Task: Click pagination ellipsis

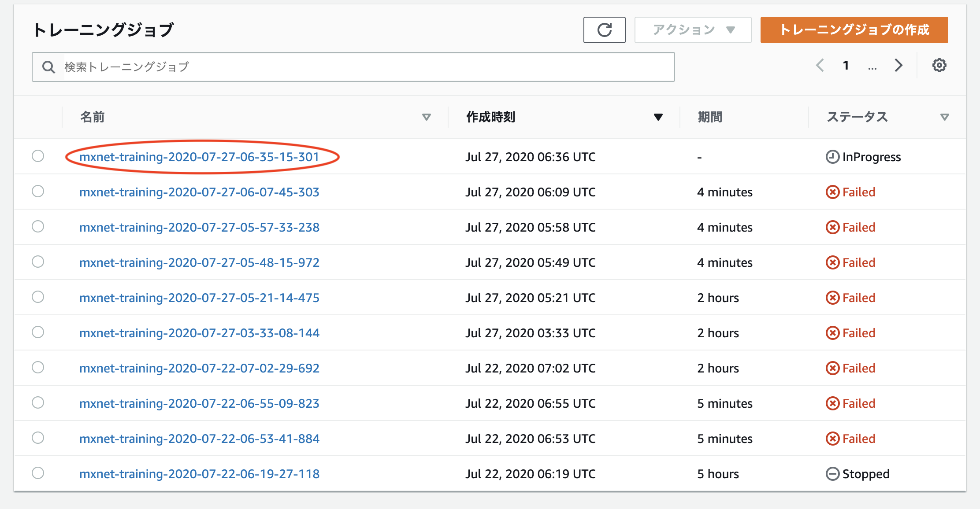Action: [x=872, y=67]
